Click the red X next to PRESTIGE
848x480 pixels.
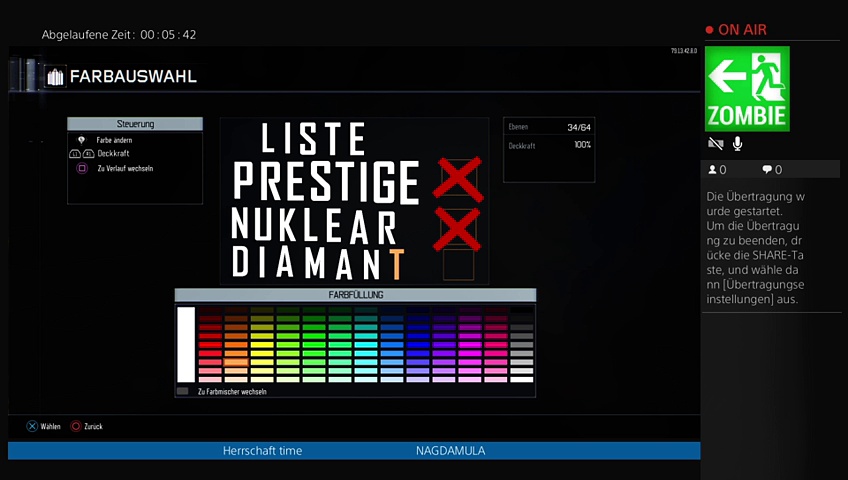click(459, 181)
